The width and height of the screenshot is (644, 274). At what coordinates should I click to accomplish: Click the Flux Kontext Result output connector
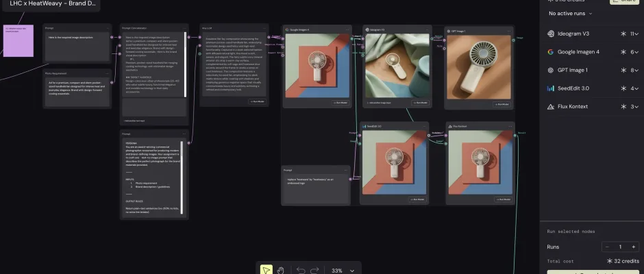(515, 135)
